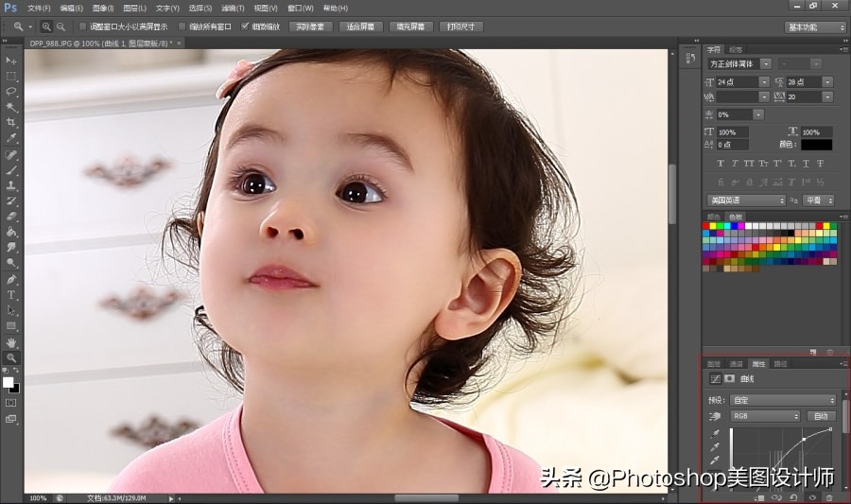Select the Spot Healing Brush tool
The height and width of the screenshot is (504, 851).
(10, 155)
